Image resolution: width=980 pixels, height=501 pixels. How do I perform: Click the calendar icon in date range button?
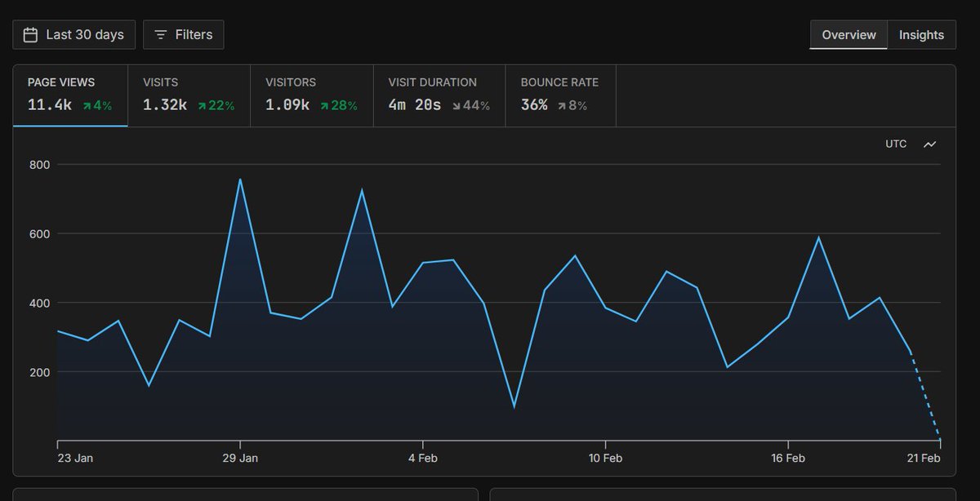point(30,35)
